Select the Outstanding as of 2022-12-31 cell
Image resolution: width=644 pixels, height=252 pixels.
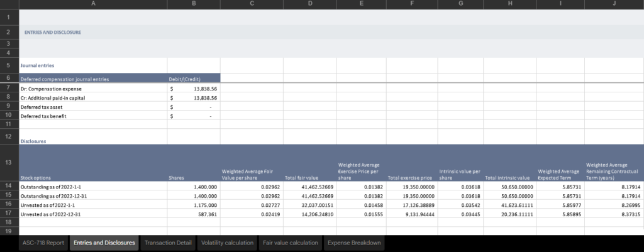[x=93, y=196]
